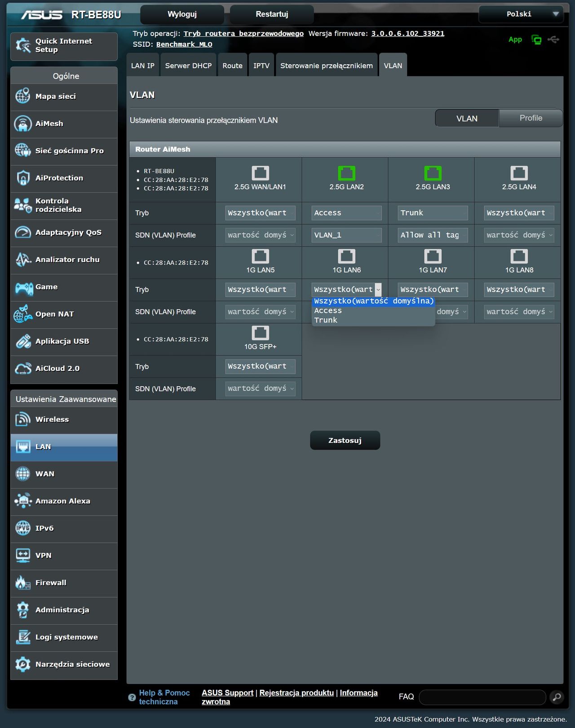Screen dimensions: 575x728
Task: Open the LAN sidebar menu item
Action: (64, 447)
